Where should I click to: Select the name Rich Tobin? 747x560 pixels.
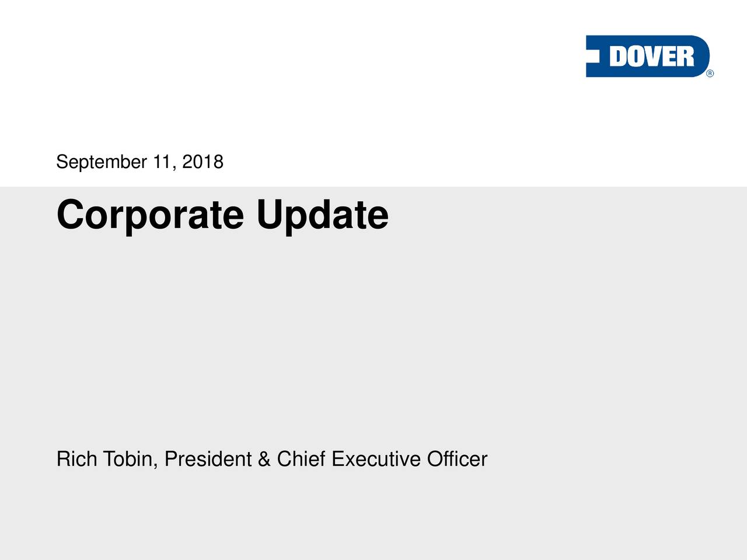(105, 459)
